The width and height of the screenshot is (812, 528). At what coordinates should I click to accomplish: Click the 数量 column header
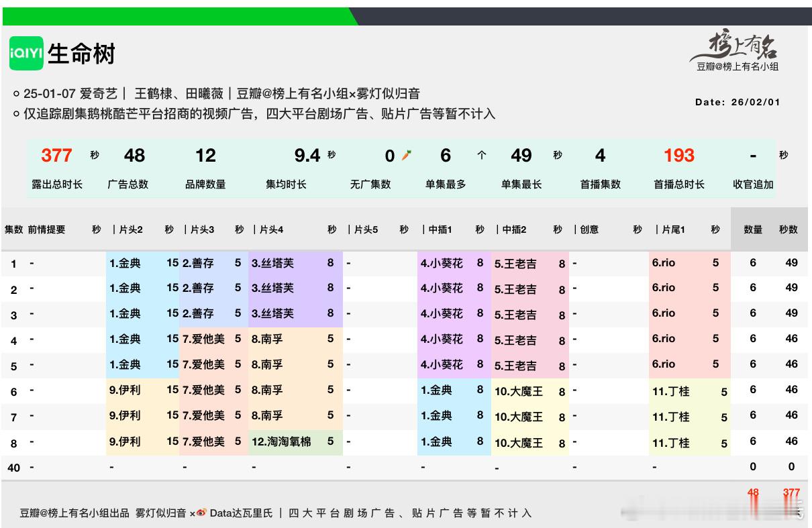(x=753, y=229)
